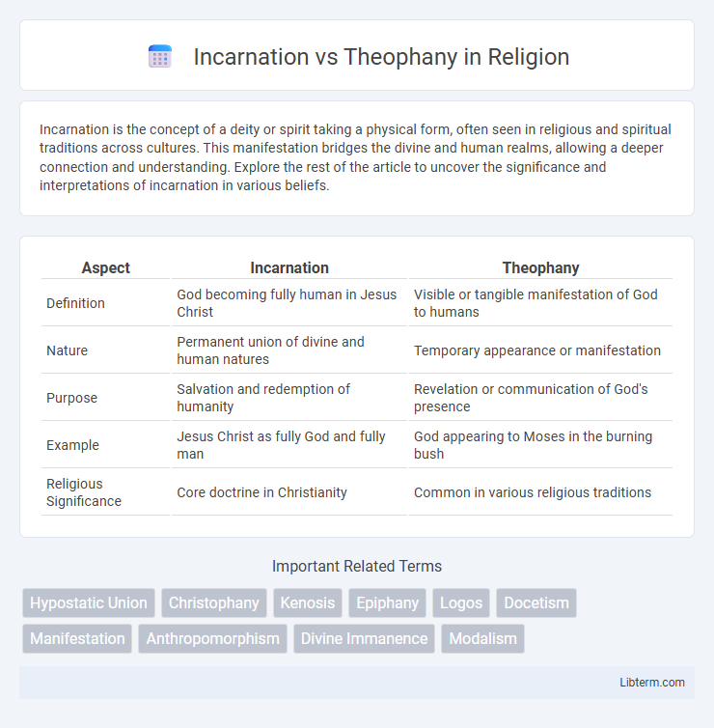Click the intro paragraph about incarnation
Image resolution: width=714 pixels, height=728 pixels.
point(357,157)
